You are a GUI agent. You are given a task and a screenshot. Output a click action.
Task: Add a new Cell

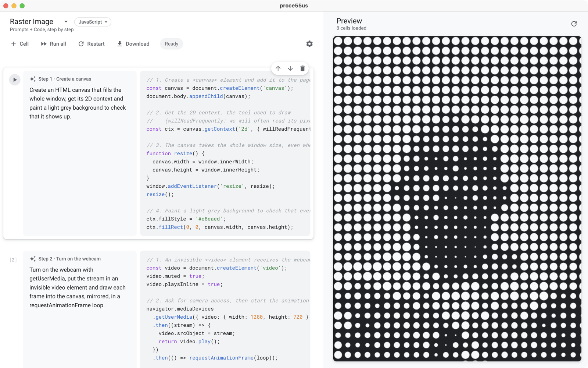[x=20, y=44]
